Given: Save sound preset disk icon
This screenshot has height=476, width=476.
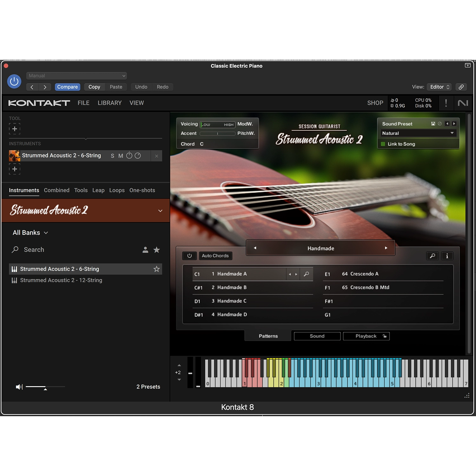Looking at the screenshot, I should tap(433, 124).
